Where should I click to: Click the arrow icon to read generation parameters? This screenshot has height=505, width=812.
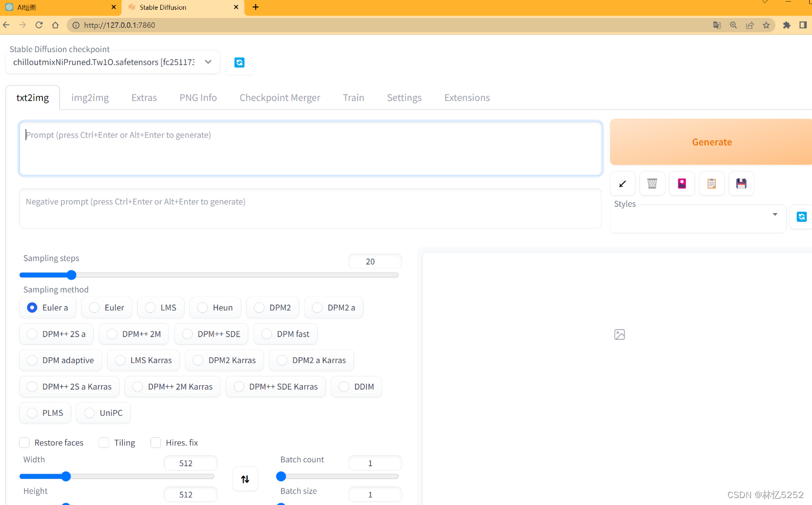point(623,184)
